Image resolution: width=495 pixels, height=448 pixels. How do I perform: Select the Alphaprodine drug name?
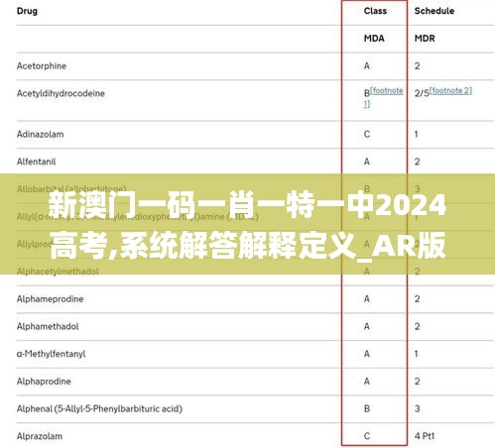(44, 382)
